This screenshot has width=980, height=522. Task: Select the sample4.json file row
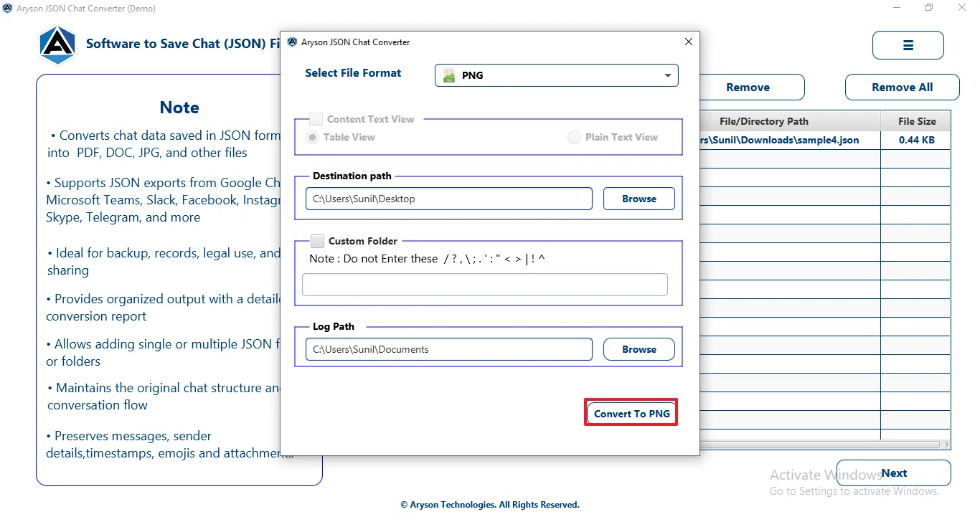click(x=825, y=141)
